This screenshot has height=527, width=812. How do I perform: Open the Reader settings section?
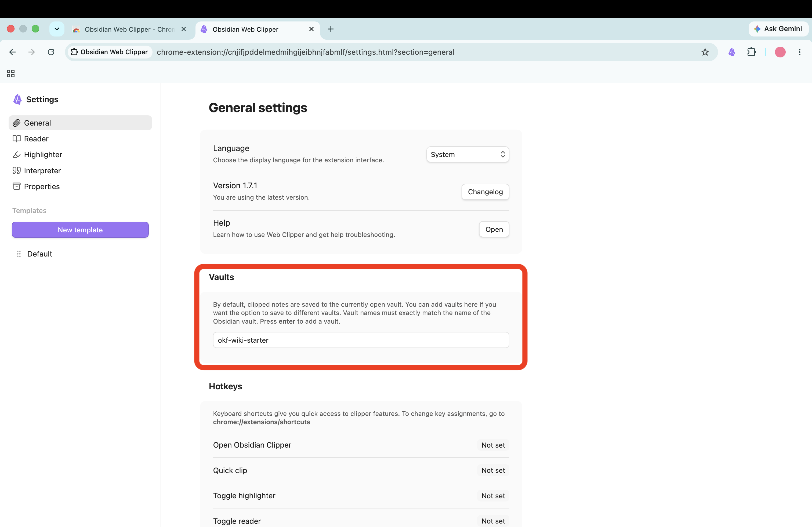point(80,139)
